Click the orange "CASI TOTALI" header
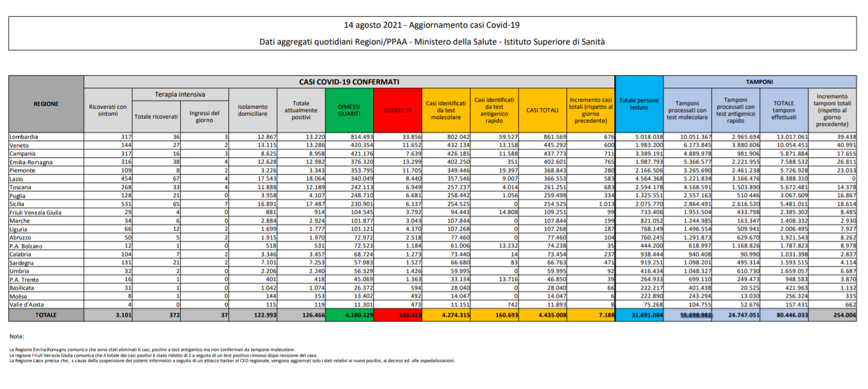Image resolution: width=868 pixels, height=389 pixels. point(542,110)
